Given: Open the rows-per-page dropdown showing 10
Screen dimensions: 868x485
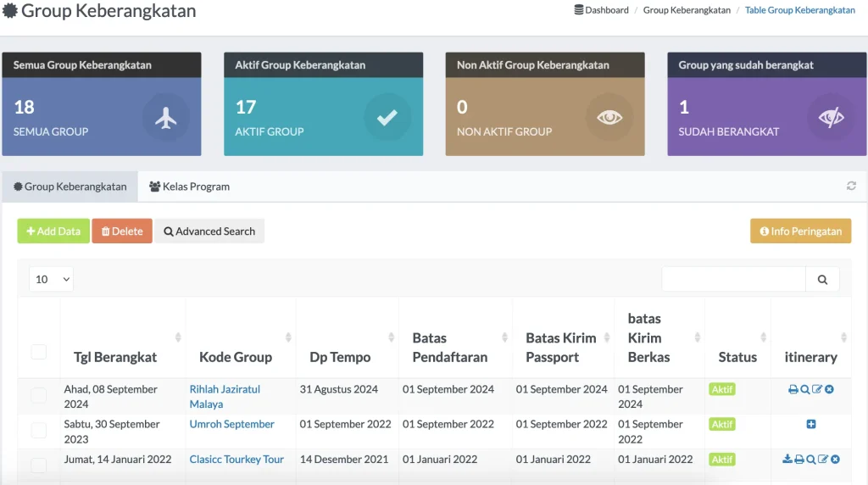Looking at the screenshot, I should click(51, 279).
